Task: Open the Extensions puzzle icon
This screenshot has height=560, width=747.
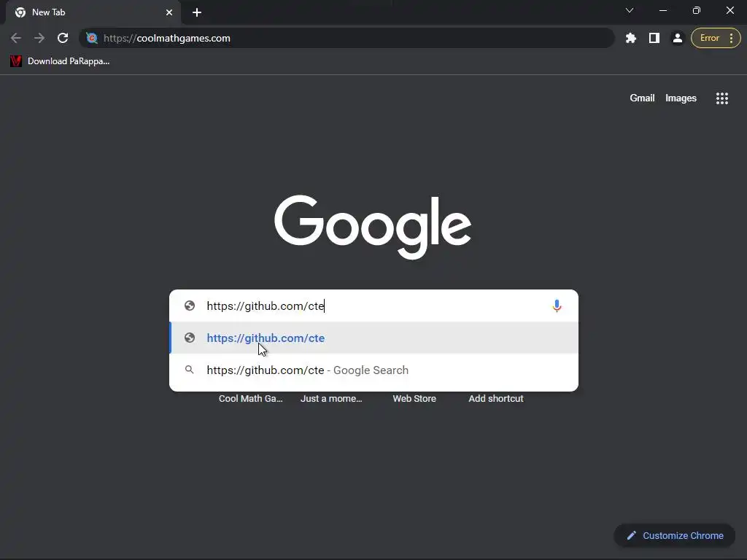Action: click(x=631, y=38)
